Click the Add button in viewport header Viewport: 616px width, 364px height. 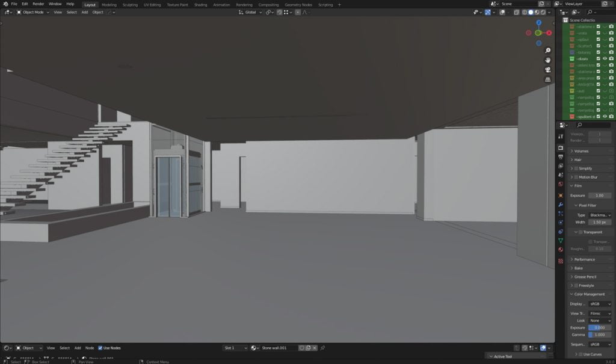pyautogui.click(x=84, y=12)
